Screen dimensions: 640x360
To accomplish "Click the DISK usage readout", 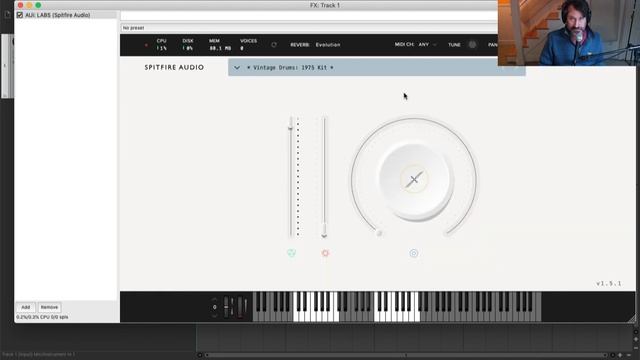I will click(188, 44).
